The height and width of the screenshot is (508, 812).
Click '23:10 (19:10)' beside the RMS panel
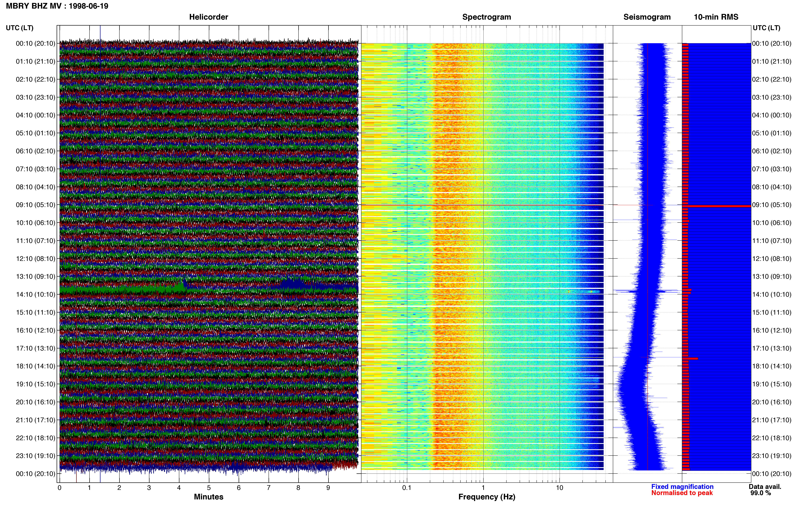tap(772, 456)
